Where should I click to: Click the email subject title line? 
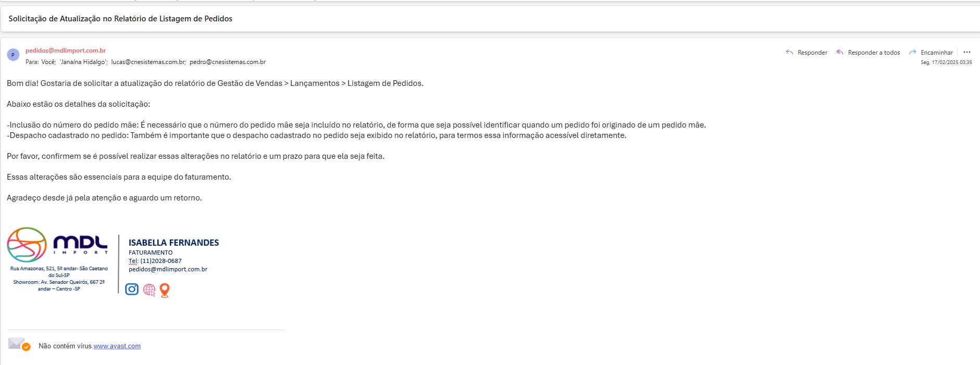point(120,19)
